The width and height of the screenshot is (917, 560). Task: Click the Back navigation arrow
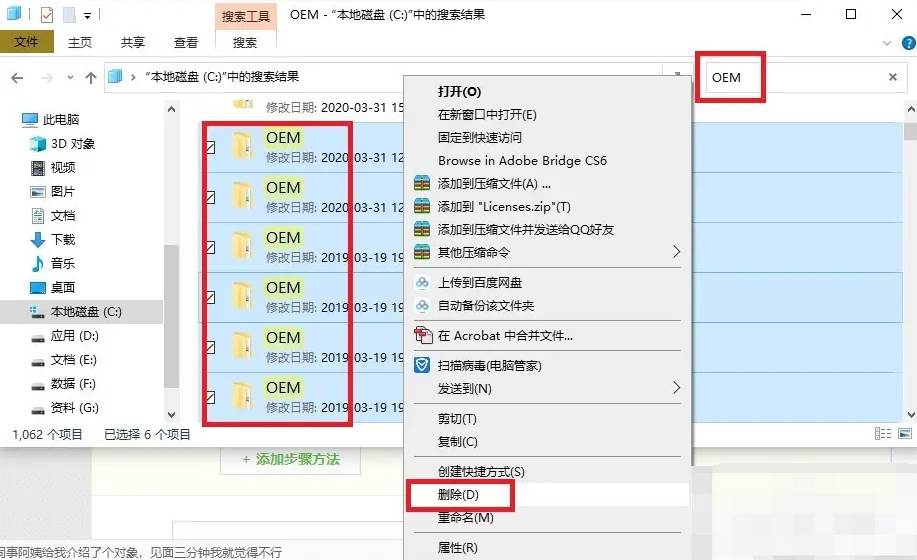click(18, 77)
